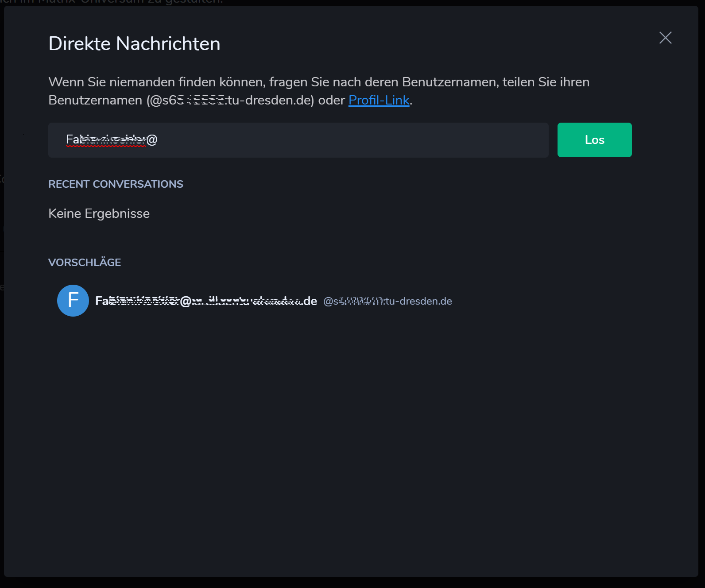
Task: Click the Direkte Nachrichten dialog title
Action: point(134,44)
